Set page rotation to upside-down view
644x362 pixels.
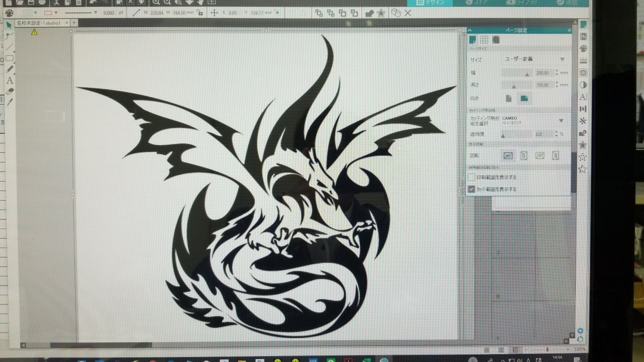(540, 156)
